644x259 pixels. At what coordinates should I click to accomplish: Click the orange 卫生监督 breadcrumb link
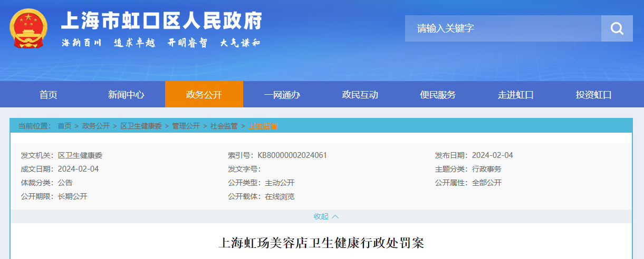(x=263, y=126)
